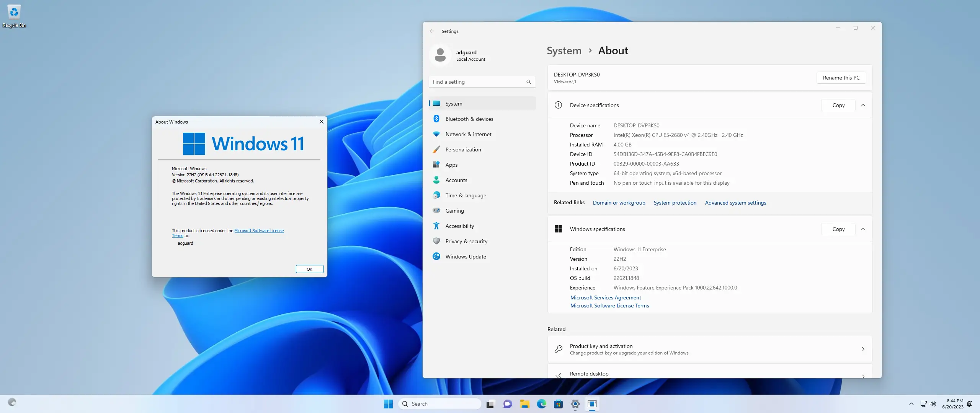Image resolution: width=980 pixels, height=413 pixels.
Task: Collapse the Windows specifications section
Action: tap(864, 229)
